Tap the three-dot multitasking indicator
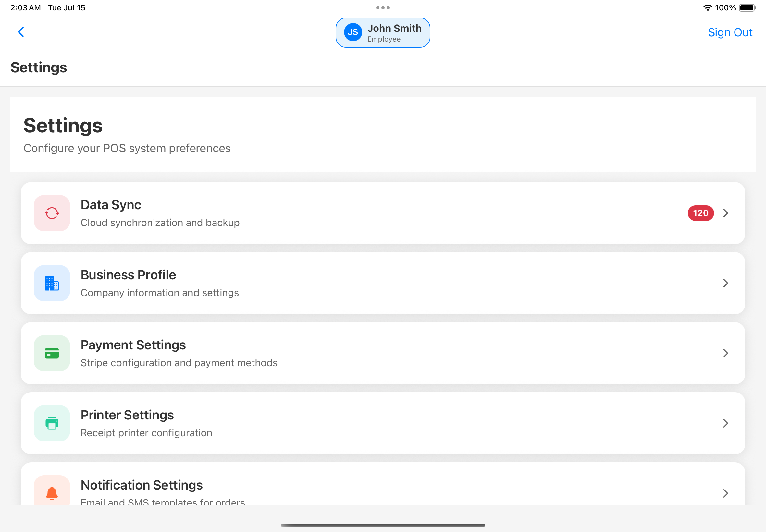 click(x=383, y=8)
